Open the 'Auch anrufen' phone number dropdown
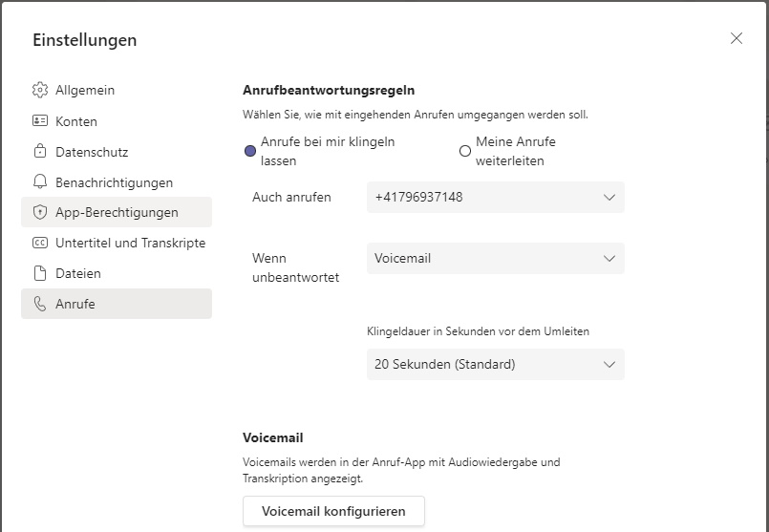This screenshot has height=532, width=769. (x=496, y=197)
